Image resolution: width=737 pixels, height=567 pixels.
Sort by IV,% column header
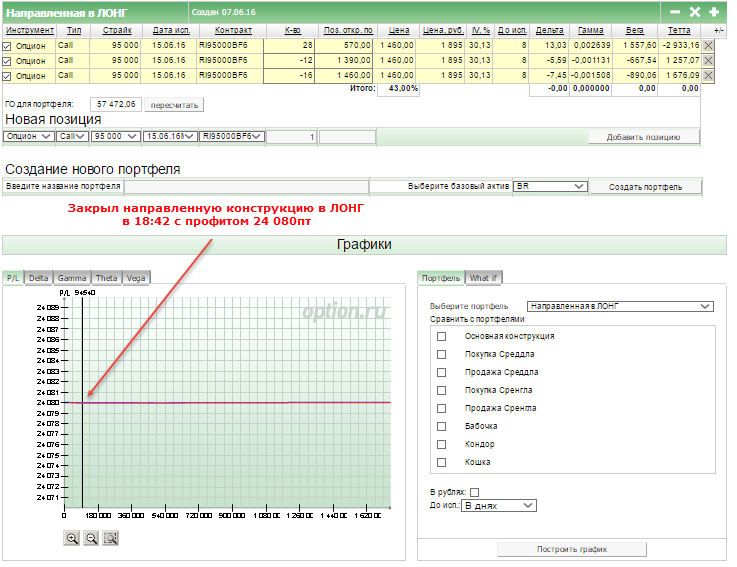481,30
